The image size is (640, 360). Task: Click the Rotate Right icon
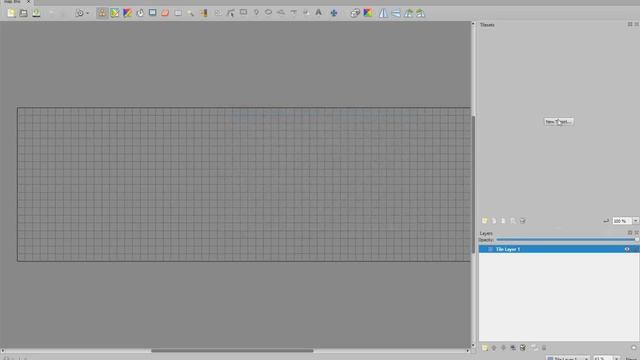click(420, 13)
